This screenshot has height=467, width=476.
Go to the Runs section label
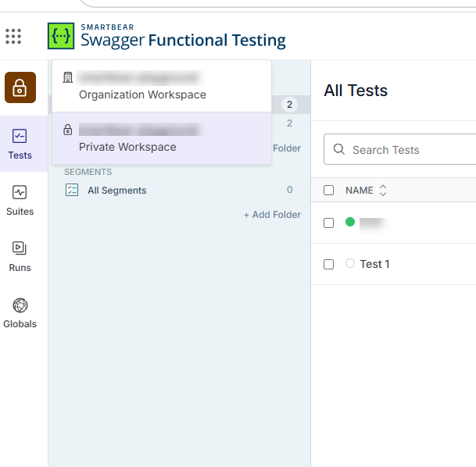(20, 268)
